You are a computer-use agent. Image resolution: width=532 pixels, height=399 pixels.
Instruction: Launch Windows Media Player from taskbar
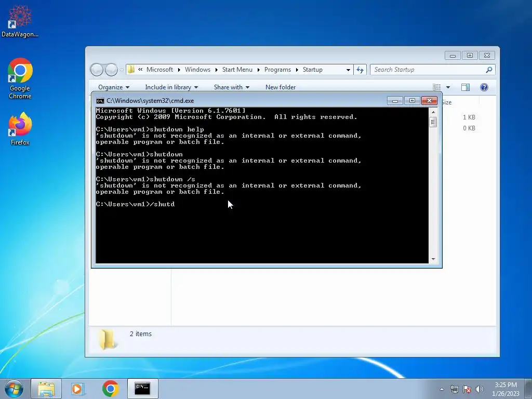77,389
